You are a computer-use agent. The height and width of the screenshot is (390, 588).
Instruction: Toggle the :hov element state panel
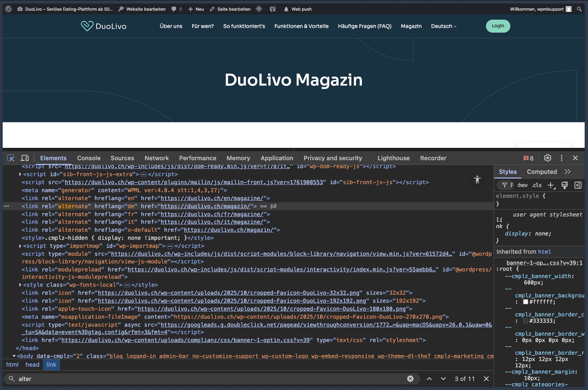click(x=522, y=185)
